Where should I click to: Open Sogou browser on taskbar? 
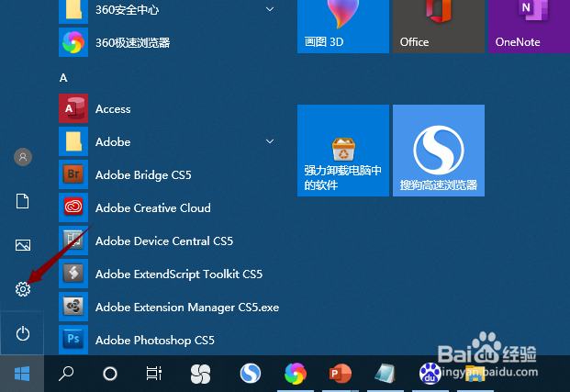[x=250, y=374]
